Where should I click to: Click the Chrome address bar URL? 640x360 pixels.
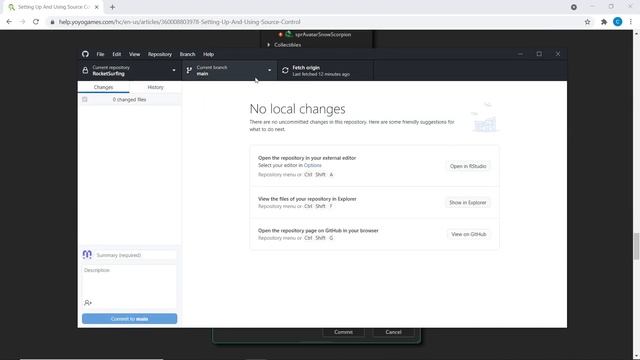point(180,22)
